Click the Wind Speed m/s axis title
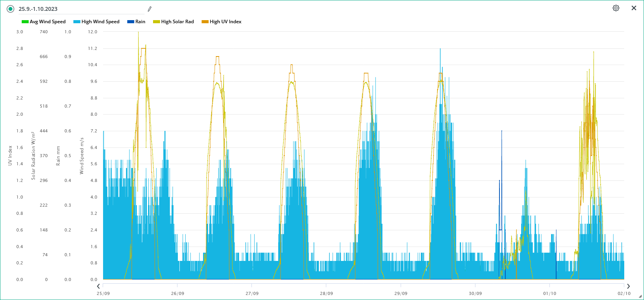The image size is (644, 300). click(x=82, y=156)
